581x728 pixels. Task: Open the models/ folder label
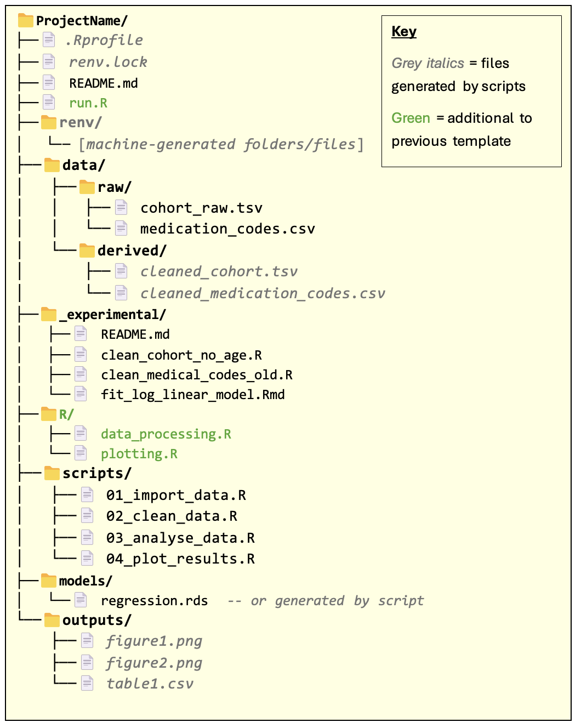click(x=86, y=581)
